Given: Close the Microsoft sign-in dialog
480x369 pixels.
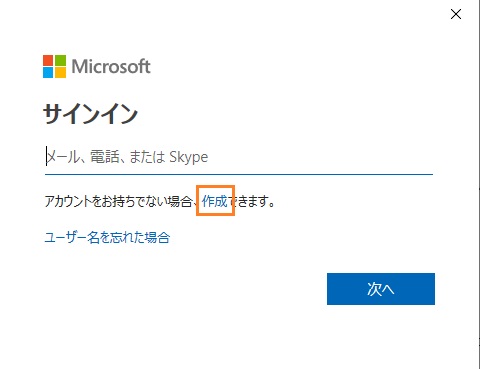Looking at the screenshot, I should 456,14.
